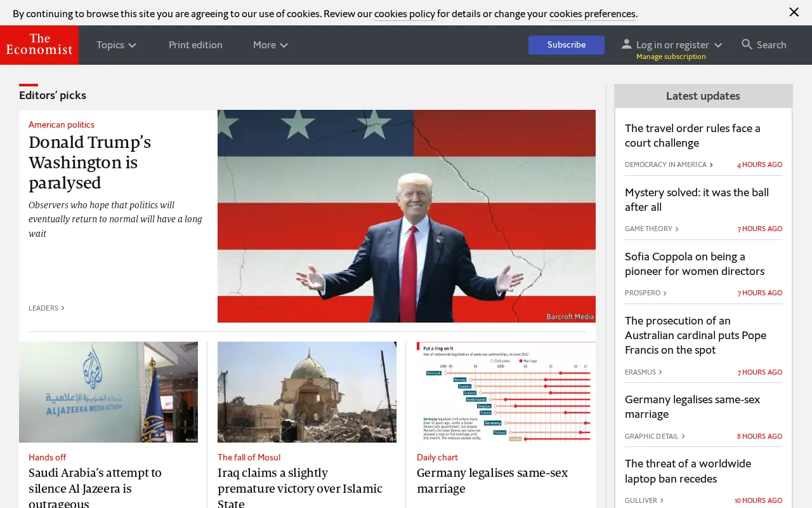812x508 pixels.
Task: Click the Latest updates panel header
Action: pyautogui.click(x=703, y=96)
